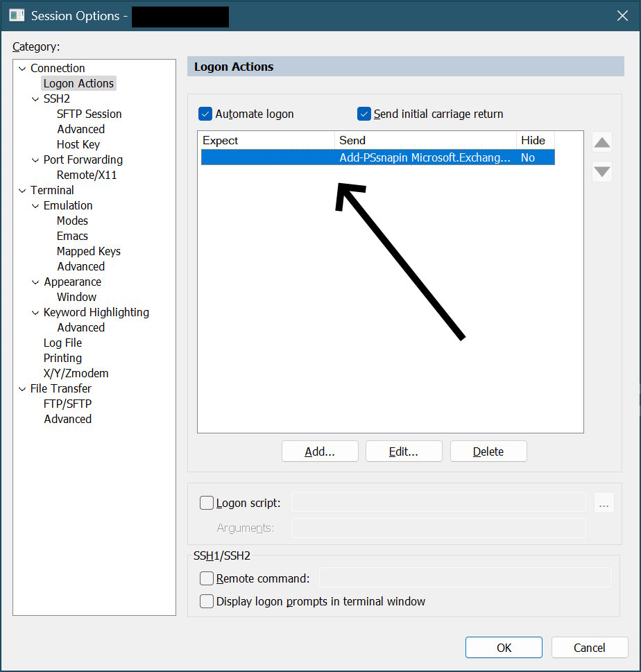Screen dimensions: 641x672
Task: Check the Remote command option
Action: tap(207, 578)
